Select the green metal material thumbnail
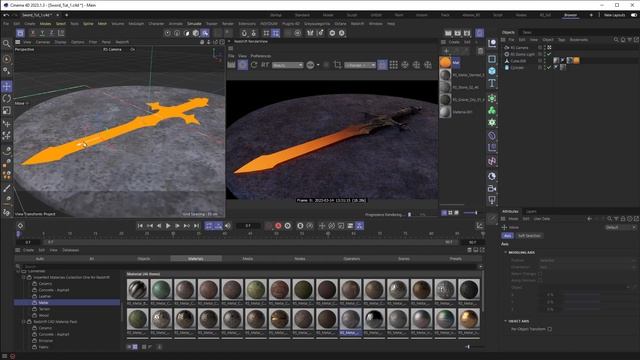The height and width of the screenshot is (360, 640). coord(161,289)
